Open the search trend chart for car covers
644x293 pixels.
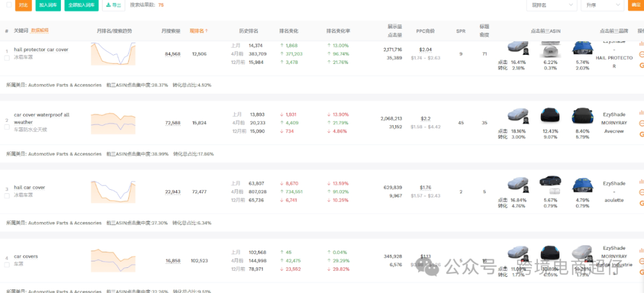(113, 261)
